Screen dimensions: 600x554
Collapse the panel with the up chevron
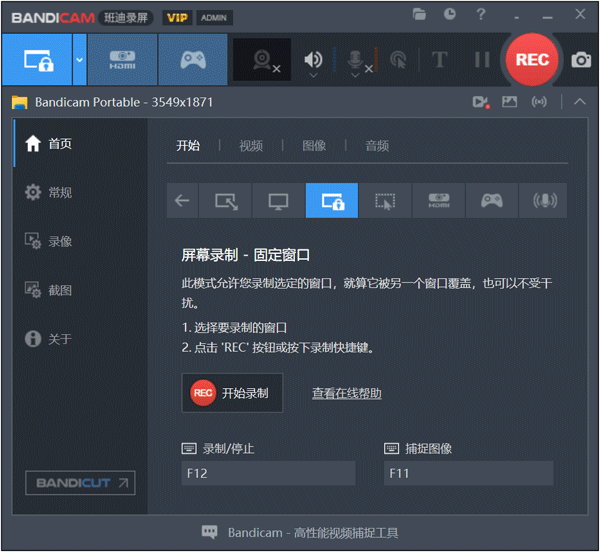pyautogui.click(x=580, y=102)
